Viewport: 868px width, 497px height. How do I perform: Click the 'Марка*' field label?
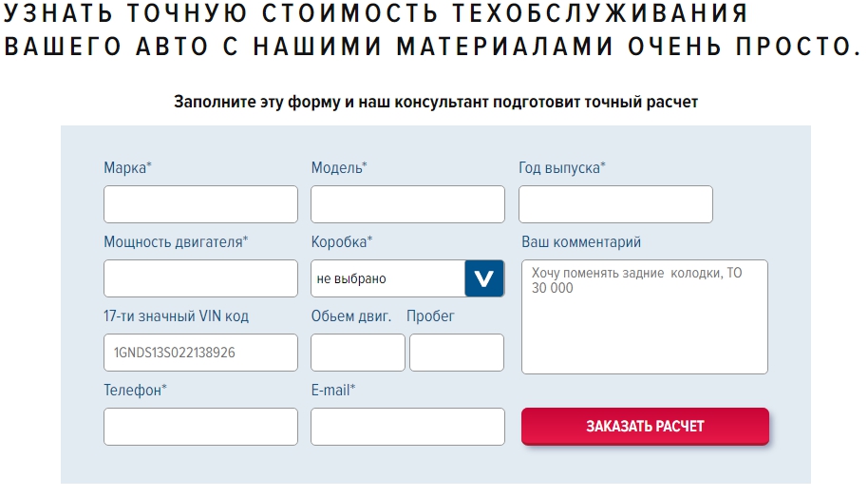pyautogui.click(x=128, y=168)
